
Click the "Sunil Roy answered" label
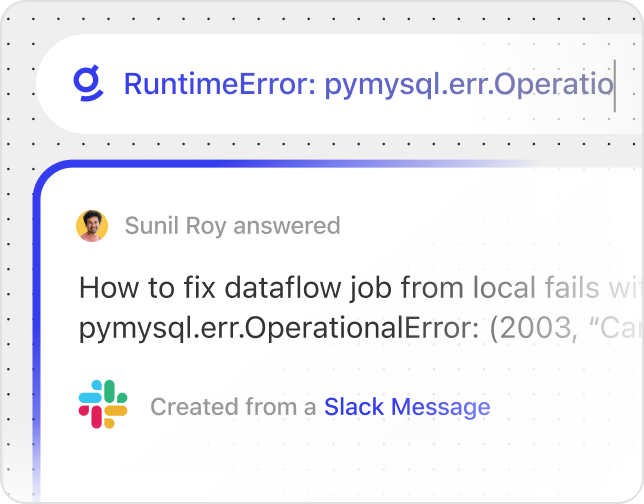pyautogui.click(x=232, y=226)
